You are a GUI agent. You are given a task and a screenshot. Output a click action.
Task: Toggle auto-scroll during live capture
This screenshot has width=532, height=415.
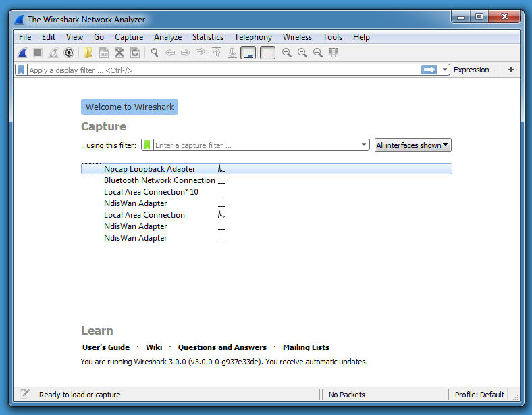(x=248, y=53)
